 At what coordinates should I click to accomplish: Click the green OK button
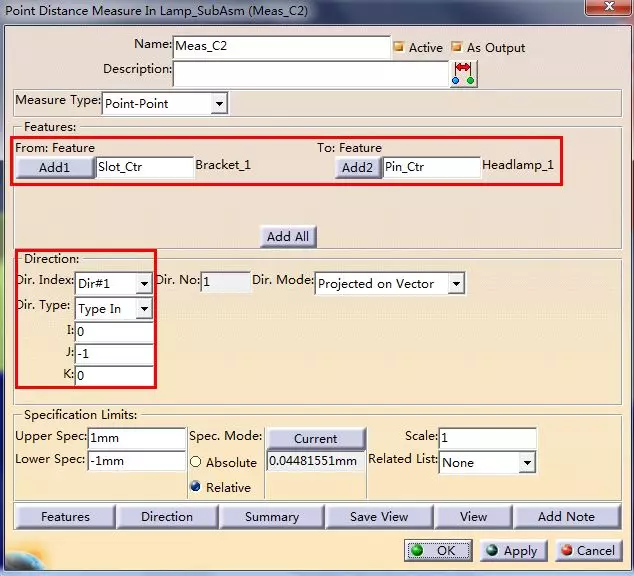coord(438,550)
